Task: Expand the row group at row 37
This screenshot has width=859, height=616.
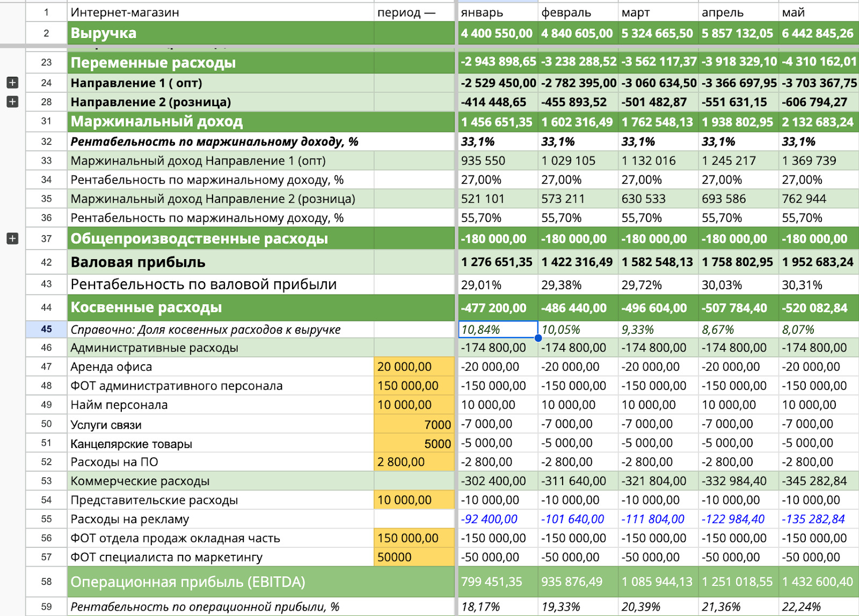Action: click(12, 238)
